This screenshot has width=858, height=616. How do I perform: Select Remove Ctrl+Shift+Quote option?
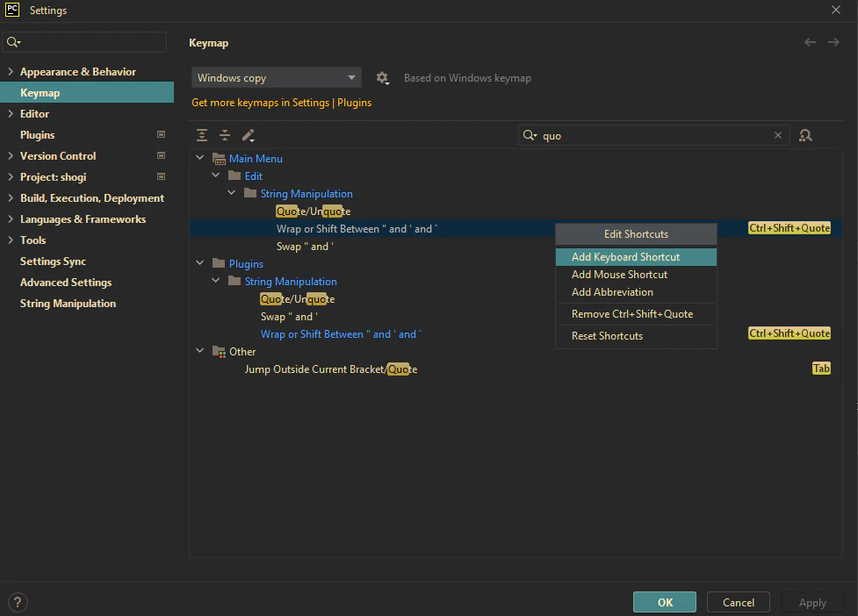636,314
